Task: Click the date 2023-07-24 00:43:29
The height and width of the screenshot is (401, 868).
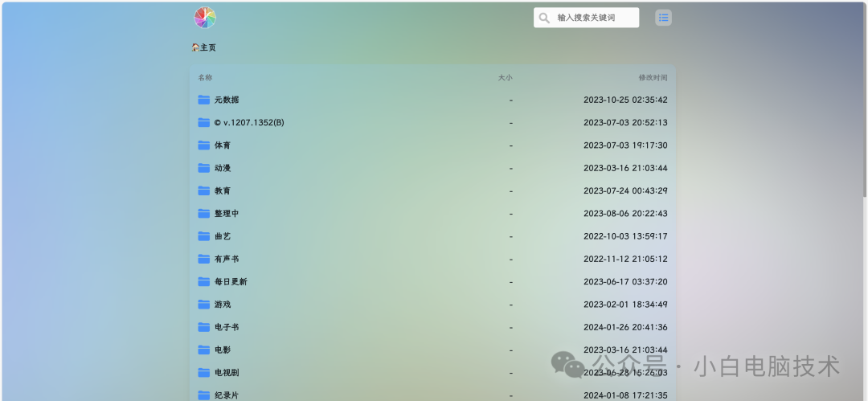Action: [625, 190]
